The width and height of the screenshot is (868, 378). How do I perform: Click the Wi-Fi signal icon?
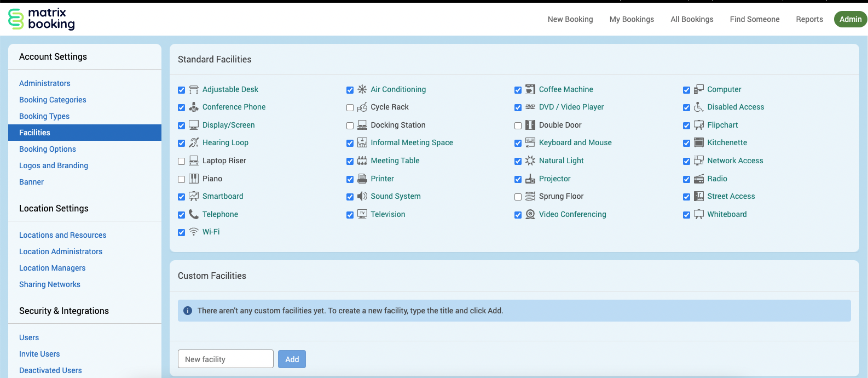[x=194, y=232]
